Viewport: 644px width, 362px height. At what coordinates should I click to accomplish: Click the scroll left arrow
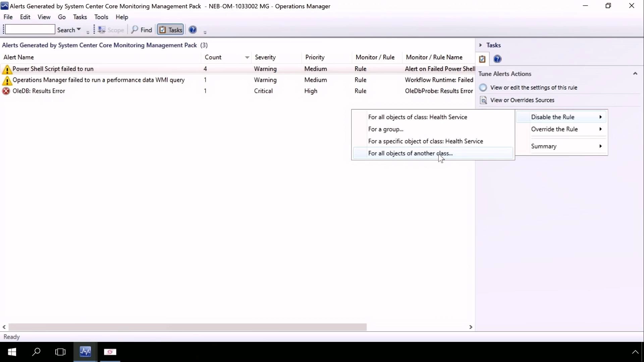point(4,327)
